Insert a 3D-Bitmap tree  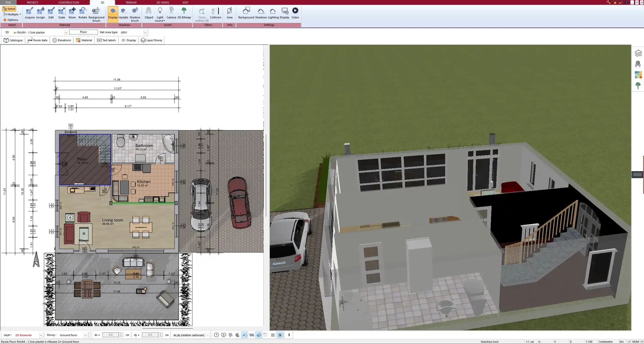pyautogui.click(x=184, y=13)
